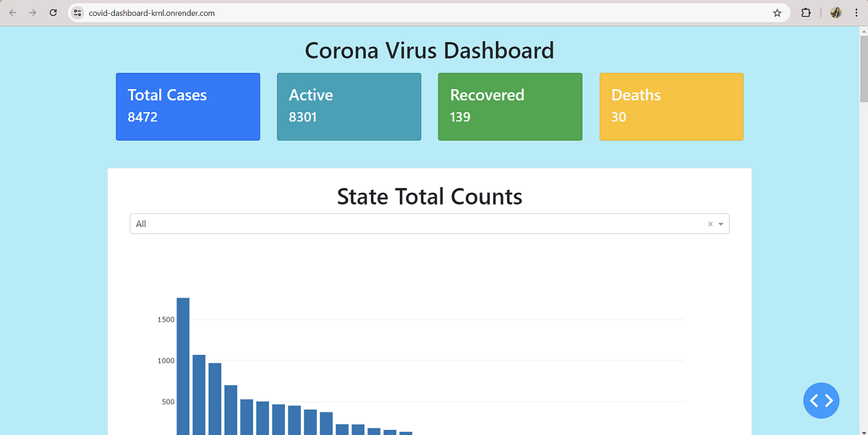Viewport: 868px width, 435px height.
Task: Clear the state selection with the x
Action: pyautogui.click(x=710, y=224)
